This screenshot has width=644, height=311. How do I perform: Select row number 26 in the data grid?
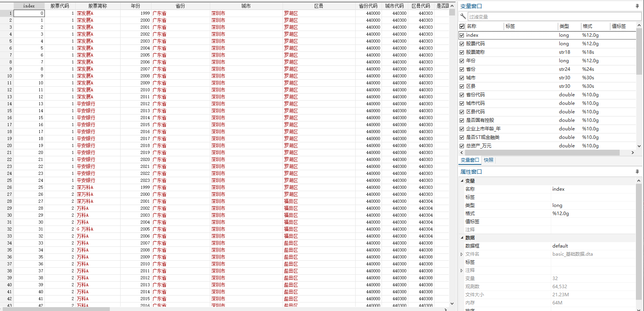click(x=7, y=187)
